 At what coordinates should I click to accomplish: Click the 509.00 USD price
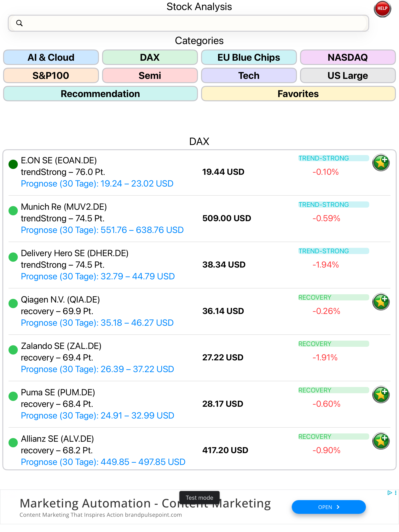point(227,218)
